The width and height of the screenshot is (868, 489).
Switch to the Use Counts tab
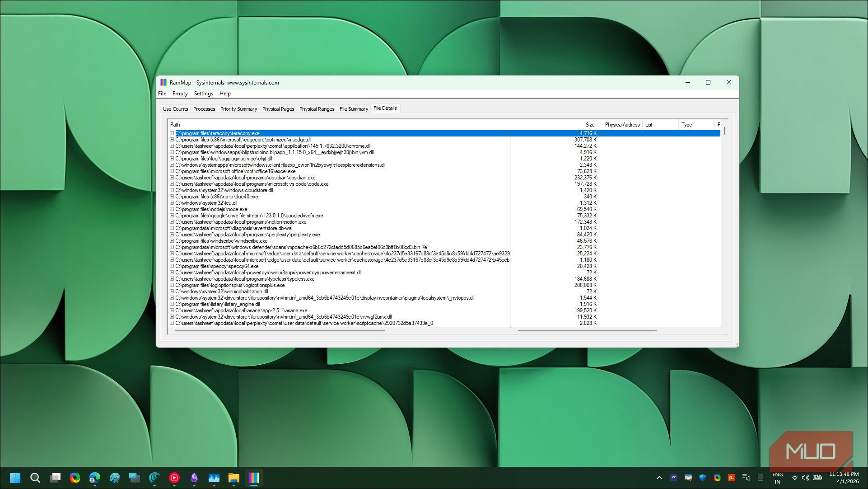click(x=176, y=109)
